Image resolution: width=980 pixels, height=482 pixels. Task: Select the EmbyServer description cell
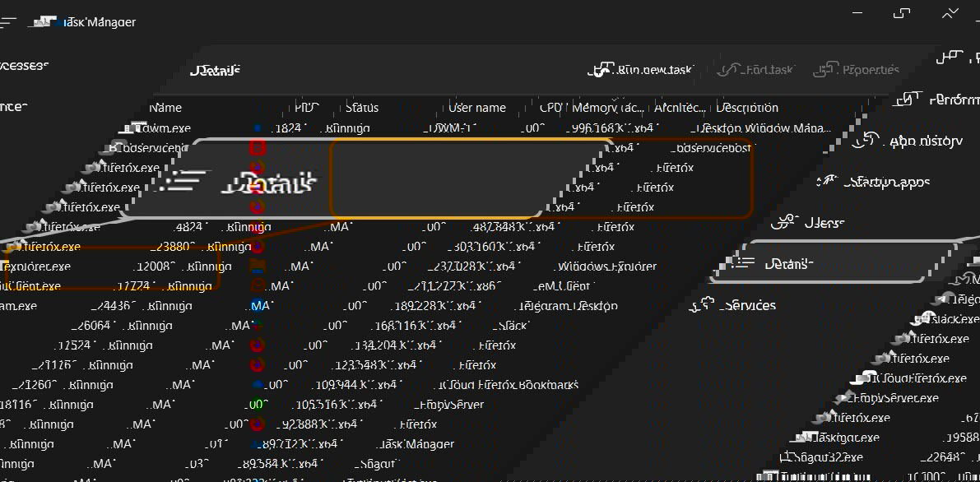[x=448, y=405]
